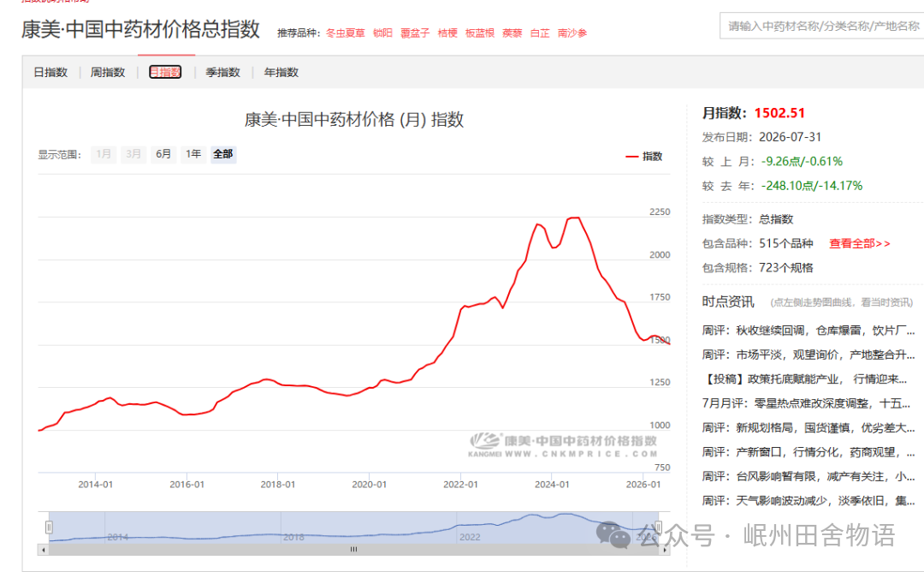
Task: Set display range to 3月
Action: (x=133, y=154)
